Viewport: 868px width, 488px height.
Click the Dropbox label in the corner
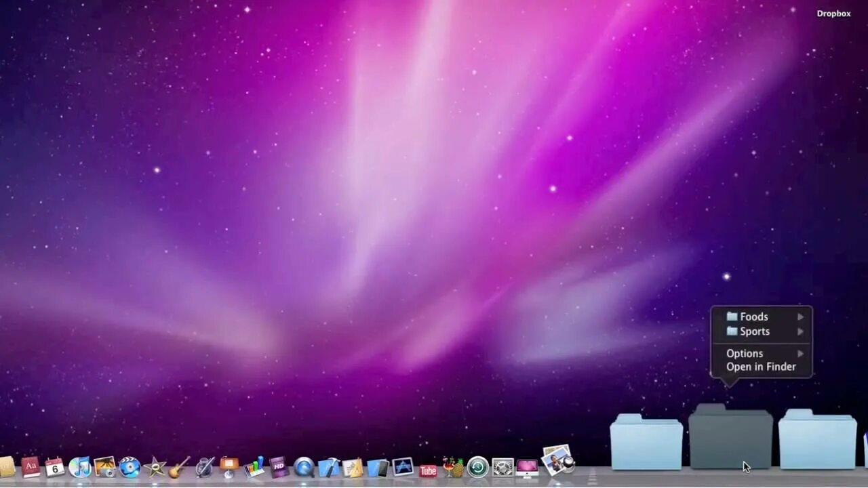click(x=833, y=13)
